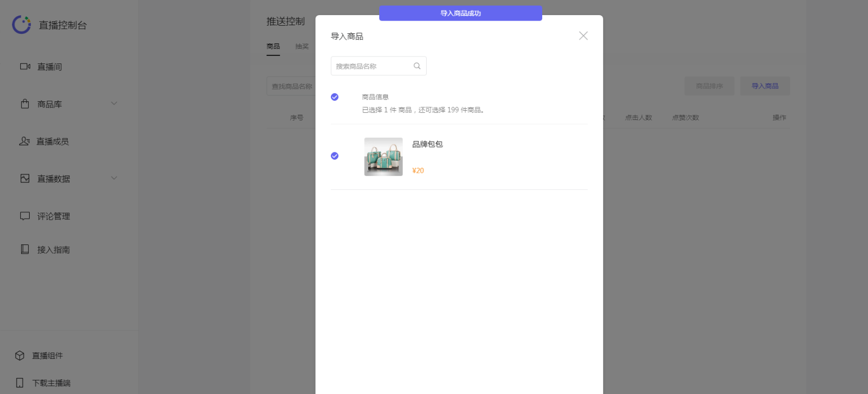Click the search magnifier in import dialog
868x394 pixels.
417,66
